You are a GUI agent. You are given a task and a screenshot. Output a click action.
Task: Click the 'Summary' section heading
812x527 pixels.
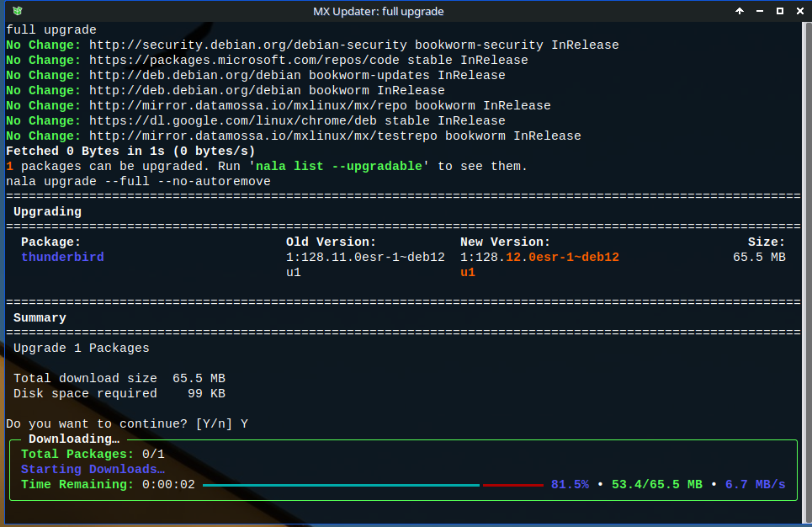tap(40, 317)
